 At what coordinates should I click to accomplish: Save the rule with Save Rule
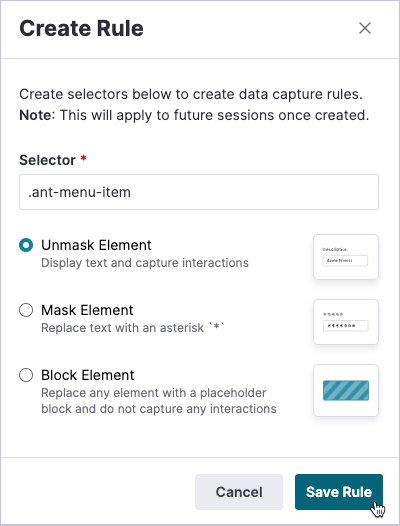339,492
